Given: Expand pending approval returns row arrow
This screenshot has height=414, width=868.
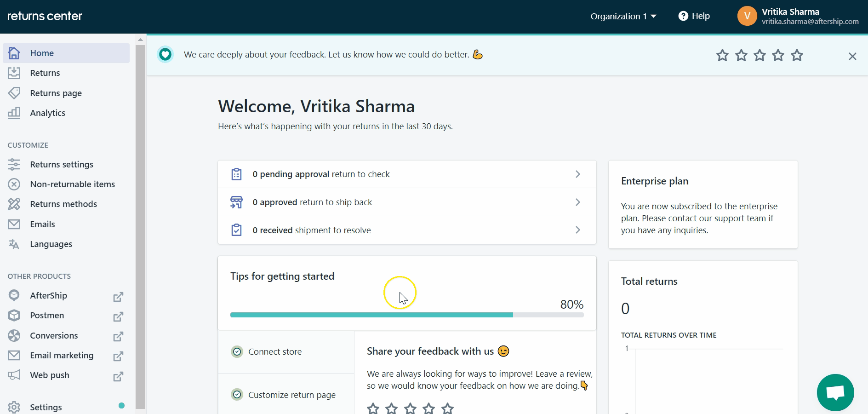Looking at the screenshot, I should [x=578, y=174].
